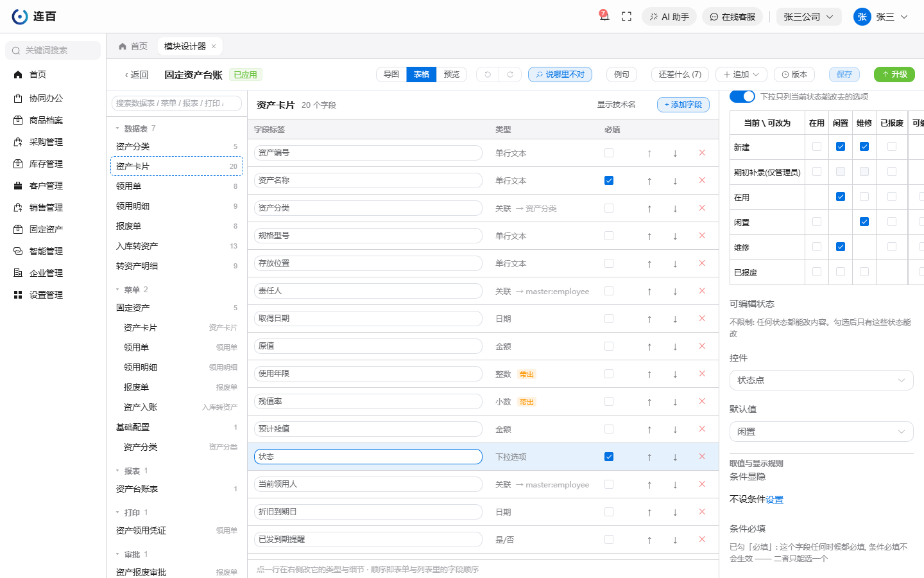Check required box for 资产编号
Viewport: 924px width, 578px height.
(609, 153)
